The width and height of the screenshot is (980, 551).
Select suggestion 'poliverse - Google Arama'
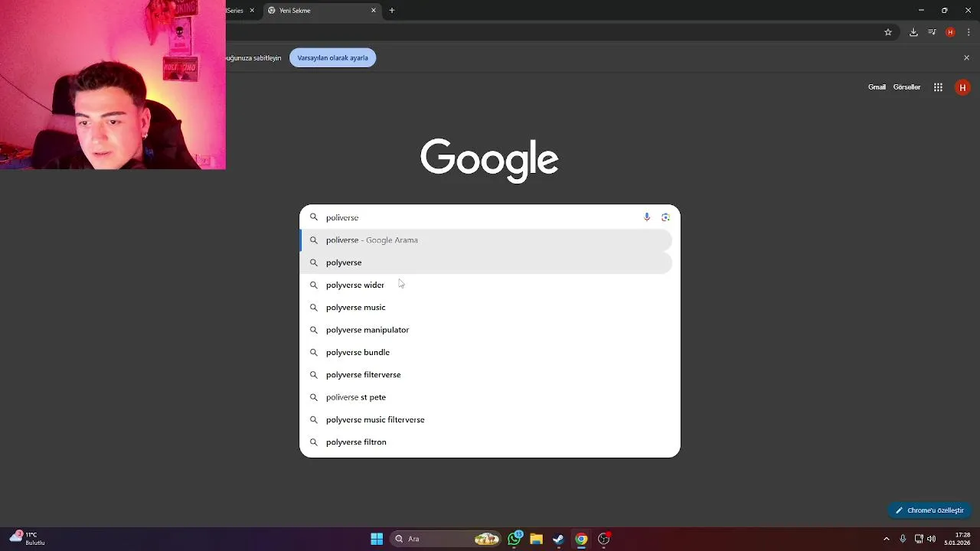(487, 240)
